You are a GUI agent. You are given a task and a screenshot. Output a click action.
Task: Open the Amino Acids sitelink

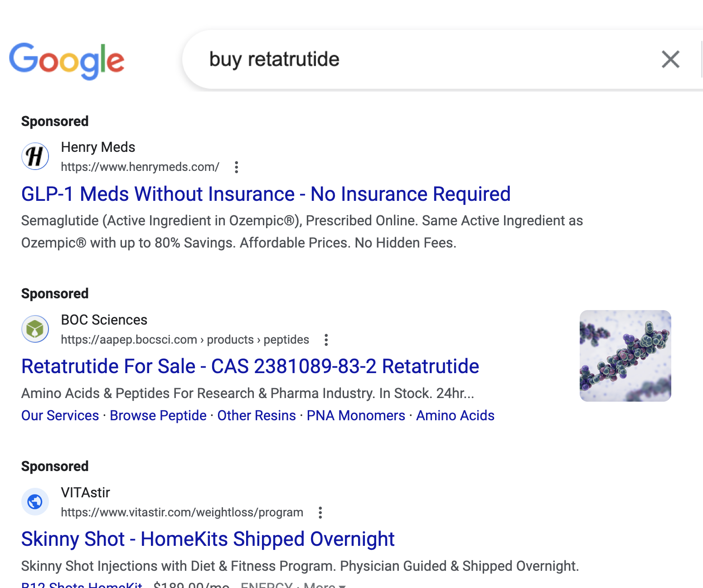click(x=455, y=416)
